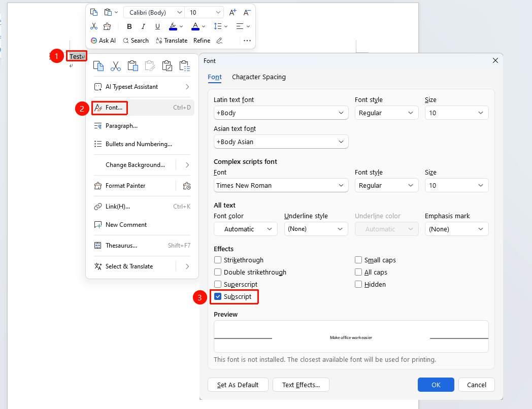532x409 pixels.
Task: Click Copy icon in mini toolbar
Action: 94,13
